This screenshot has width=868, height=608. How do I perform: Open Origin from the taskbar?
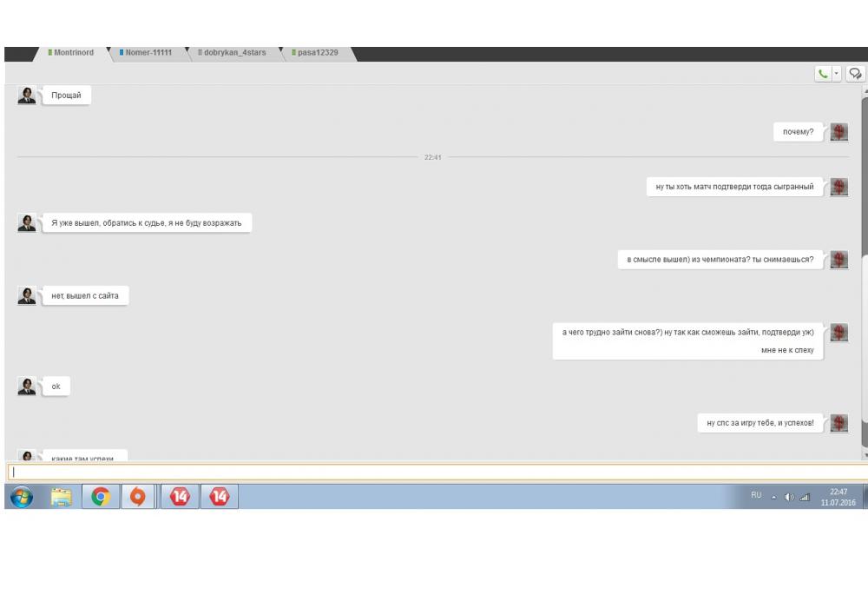tap(137, 496)
